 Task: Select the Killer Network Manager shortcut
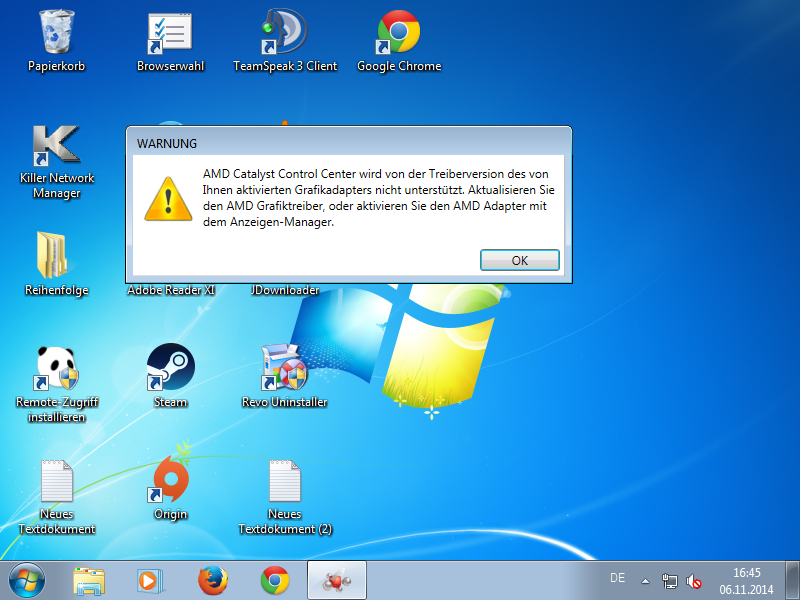57,145
